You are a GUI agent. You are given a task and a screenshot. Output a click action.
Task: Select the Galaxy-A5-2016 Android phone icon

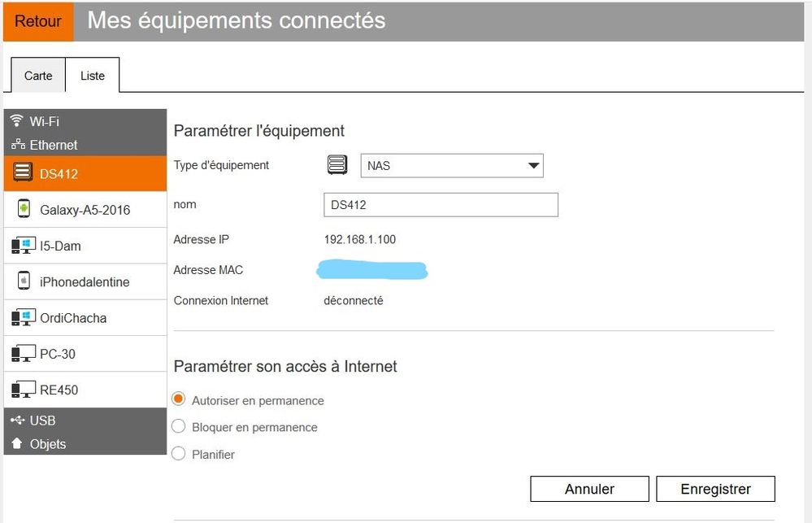[24, 209]
